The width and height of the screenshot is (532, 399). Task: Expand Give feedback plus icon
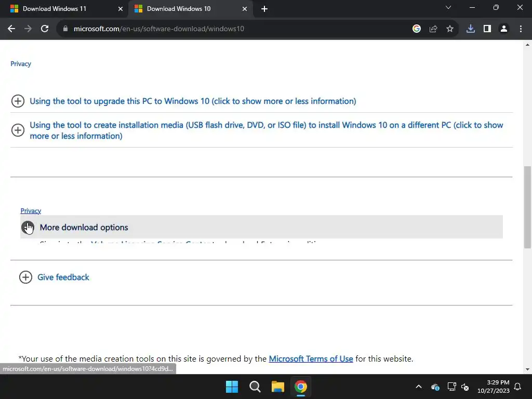click(x=25, y=277)
